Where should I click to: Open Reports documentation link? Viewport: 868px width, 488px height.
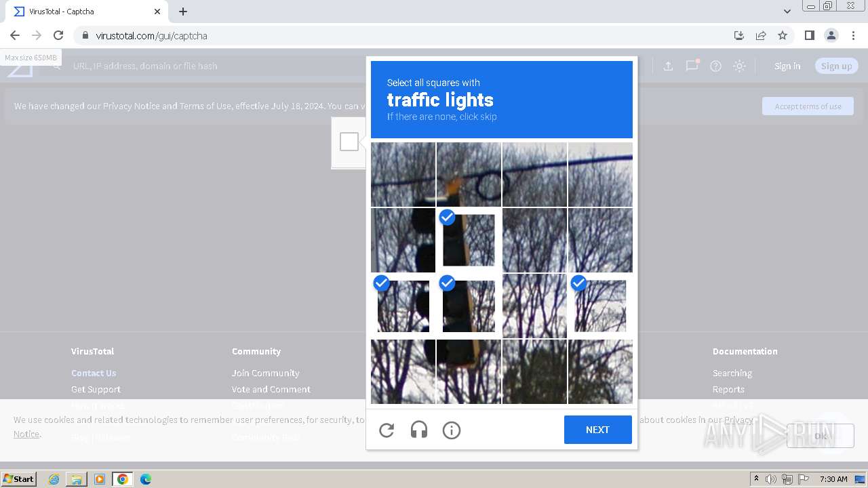(728, 389)
